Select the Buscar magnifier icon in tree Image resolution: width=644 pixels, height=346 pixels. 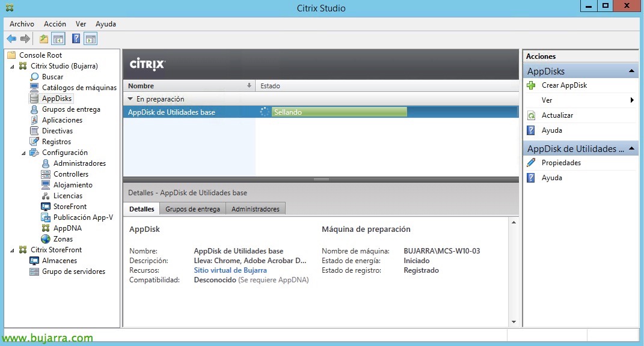(x=34, y=77)
